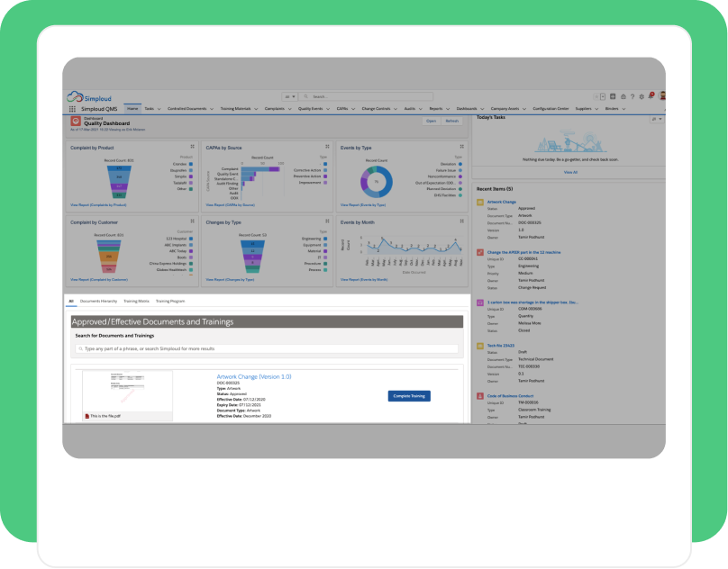Click the Refresh dashboard button

tap(451, 122)
